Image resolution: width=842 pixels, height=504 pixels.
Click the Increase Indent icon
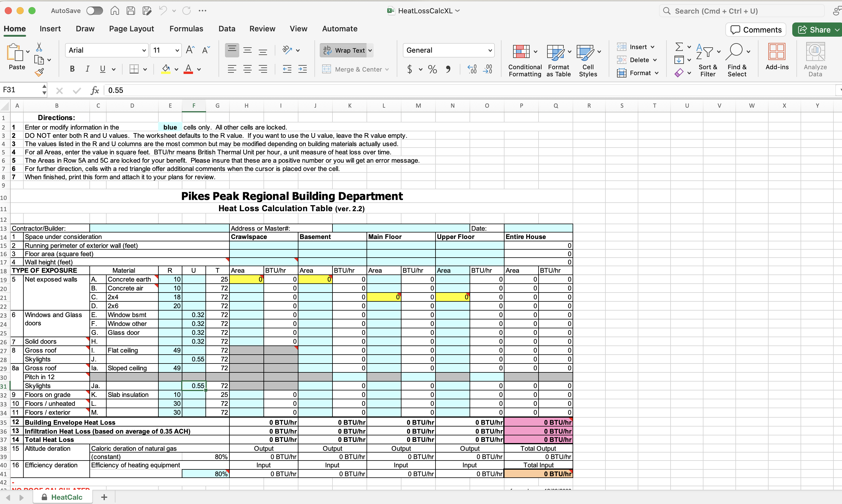coord(303,69)
